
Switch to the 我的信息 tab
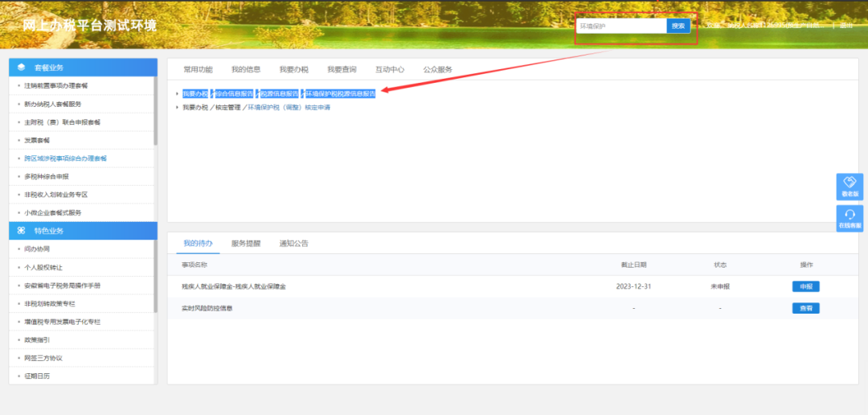tap(246, 69)
